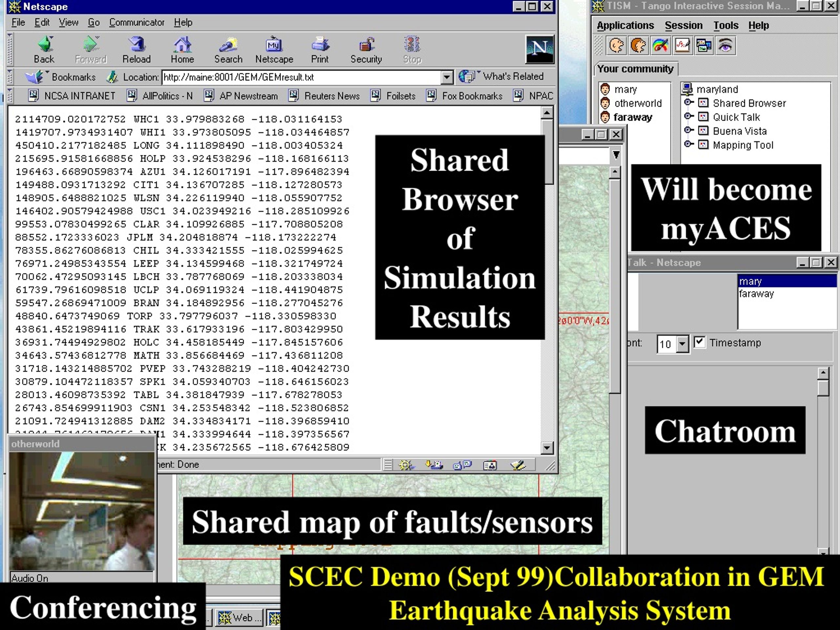This screenshot has height=630, width=840.
Task: Open the font size 10 dropdown
Action: [x=682, y=344]
